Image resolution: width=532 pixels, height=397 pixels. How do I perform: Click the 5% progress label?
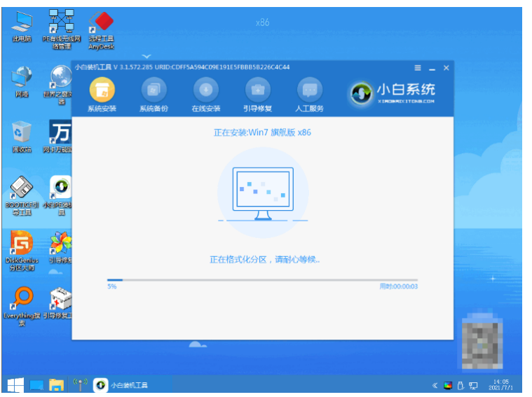(112, 286)
